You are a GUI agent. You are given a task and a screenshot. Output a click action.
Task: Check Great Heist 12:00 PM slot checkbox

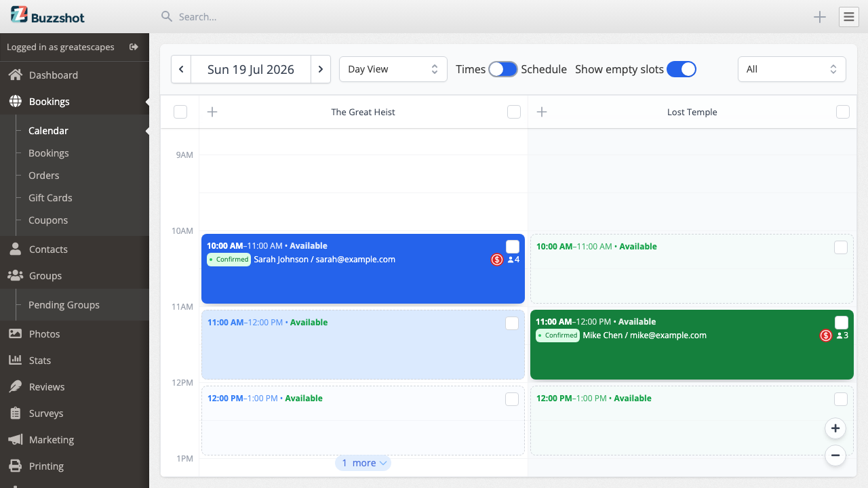point(512,399)
